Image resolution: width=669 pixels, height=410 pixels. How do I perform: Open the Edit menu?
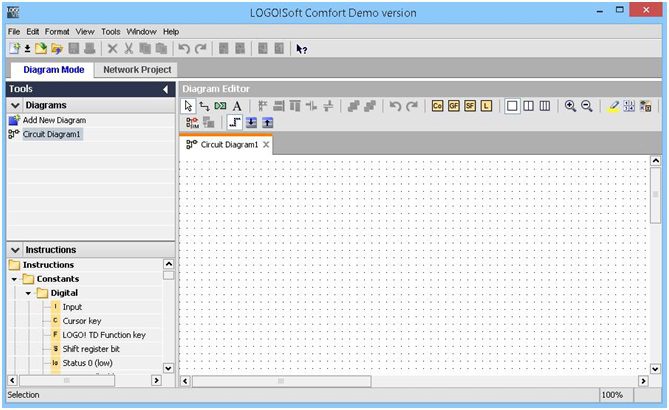[x=32, y=32]
